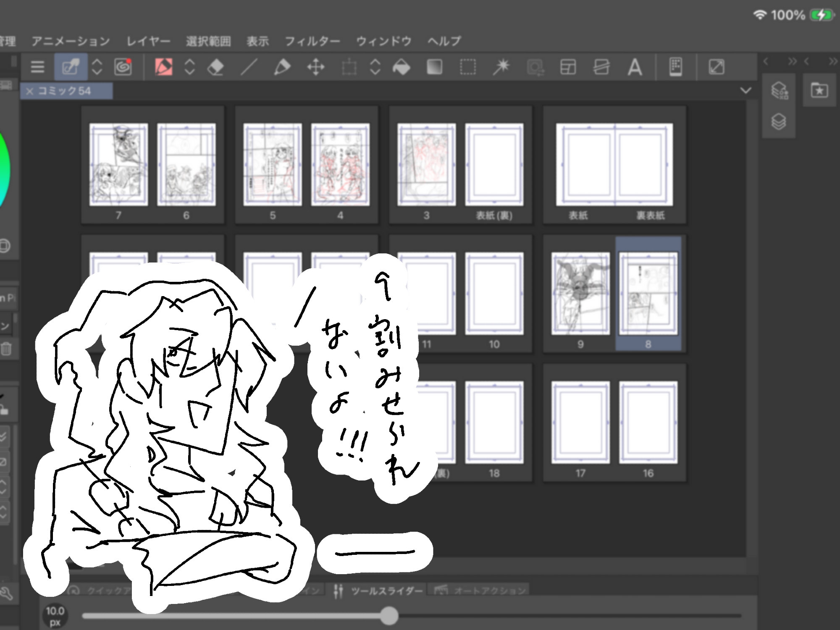The image size is (840, 630).
Task: Choose the Auto select magic wand
Action: tap(501, 67)
